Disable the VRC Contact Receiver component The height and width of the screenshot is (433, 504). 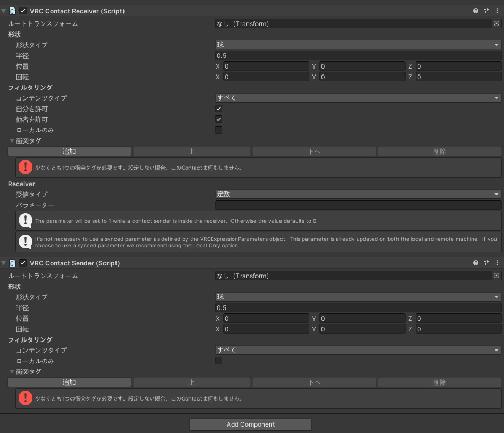pyautogui.click(x=23, y=11)
